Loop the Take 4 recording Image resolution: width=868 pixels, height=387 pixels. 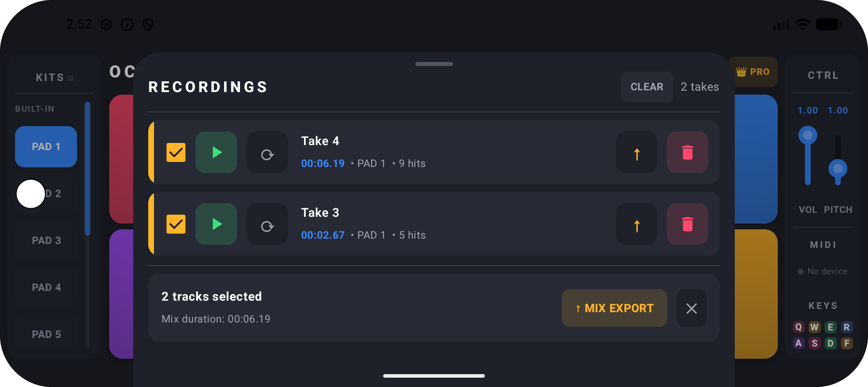click(267, 153)
